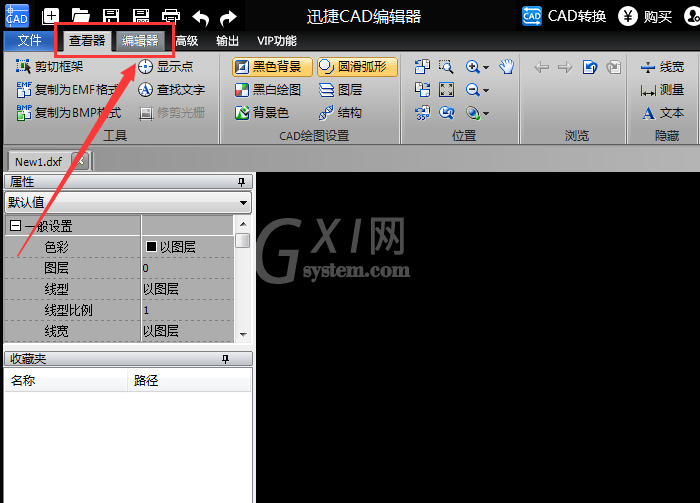Undo the last action
The image size is (700, 503).
pyautogui.click(x=200, y=18)
